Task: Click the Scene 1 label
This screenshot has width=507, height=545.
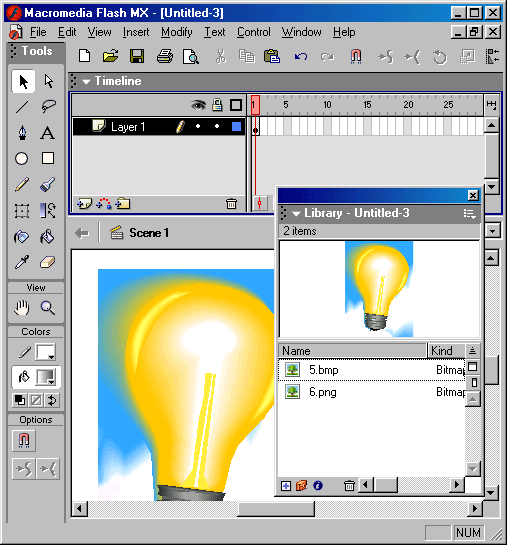Action: [149, 233]
